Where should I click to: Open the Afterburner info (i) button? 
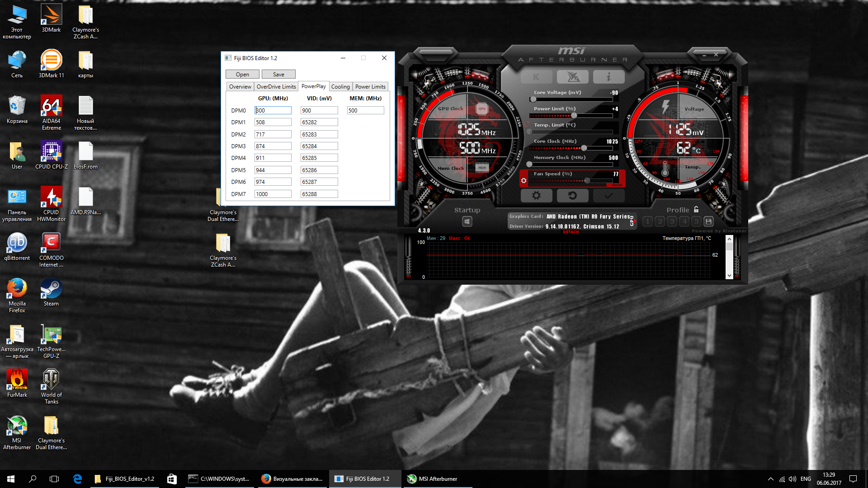[609, 77]
